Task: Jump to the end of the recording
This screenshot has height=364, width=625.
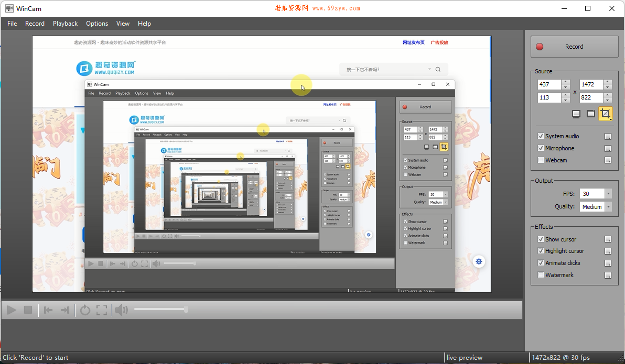Action: coord(65,310)
